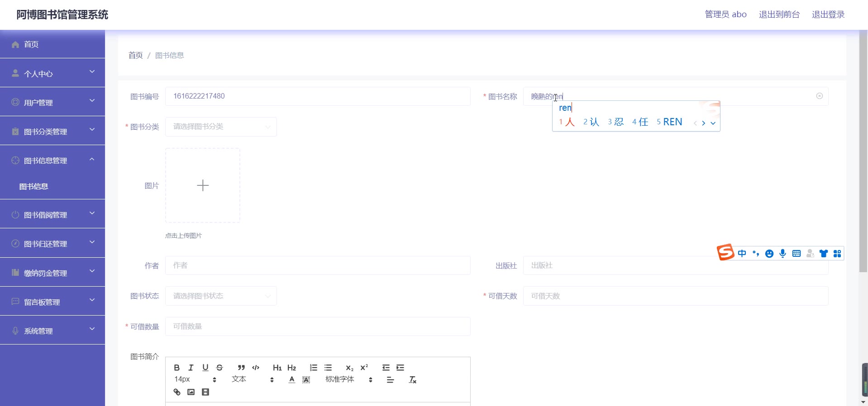Go to the next IME candidate page

point(704,123)
